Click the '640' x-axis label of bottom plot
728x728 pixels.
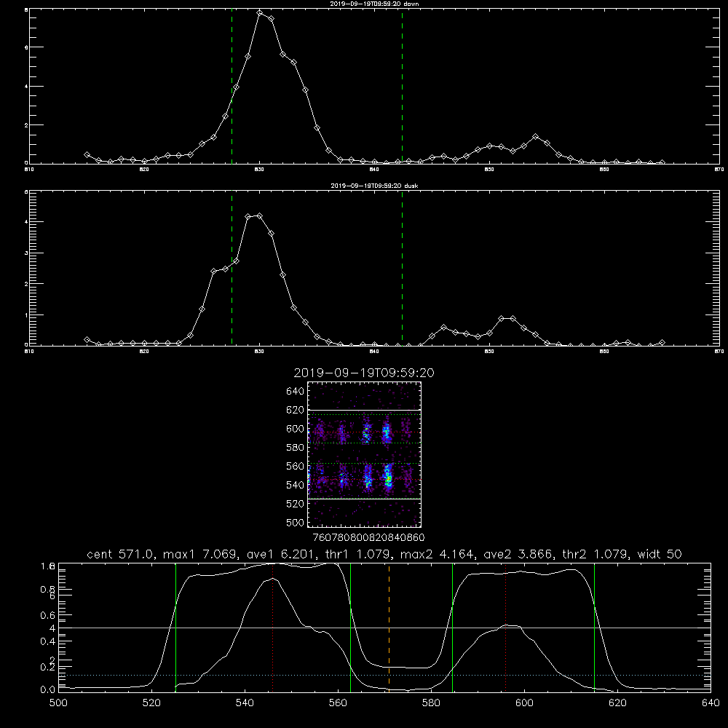[711, 703]
